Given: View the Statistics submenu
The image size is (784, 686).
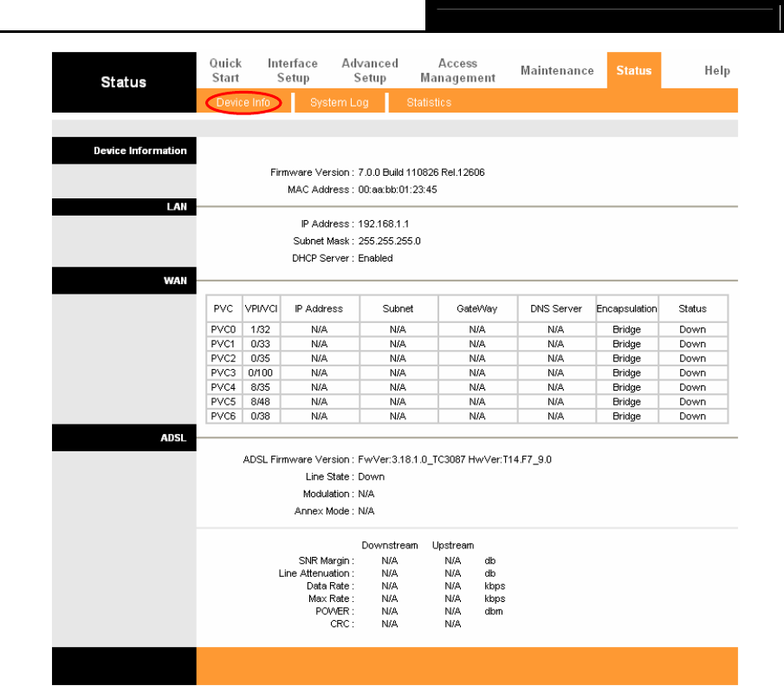Looking at the screenshot, I should 429,102.
